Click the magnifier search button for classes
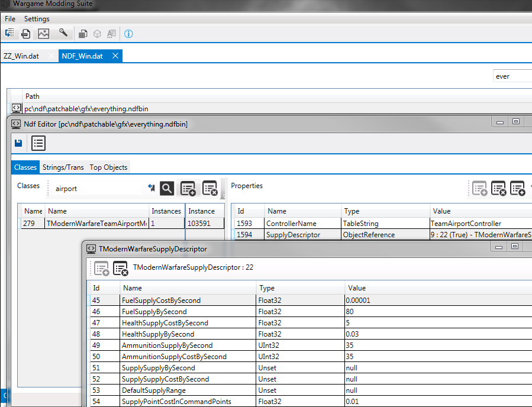 coord(167,188)
